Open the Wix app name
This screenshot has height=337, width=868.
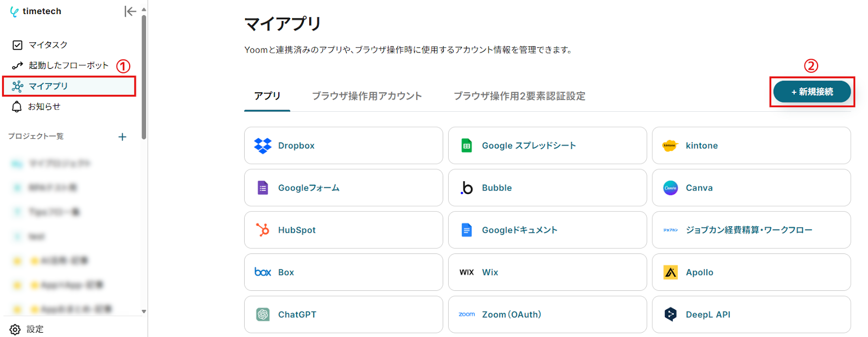coord(490,272)
